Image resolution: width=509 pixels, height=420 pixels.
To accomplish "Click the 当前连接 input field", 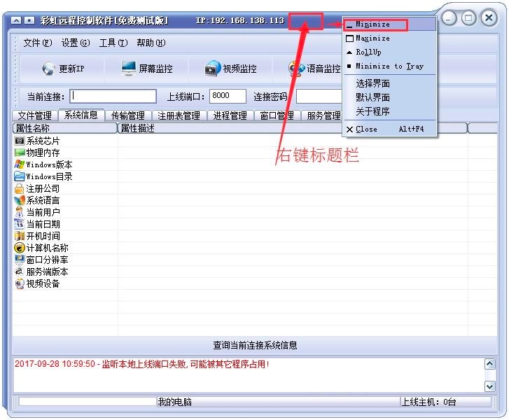I will pos(113,97).
